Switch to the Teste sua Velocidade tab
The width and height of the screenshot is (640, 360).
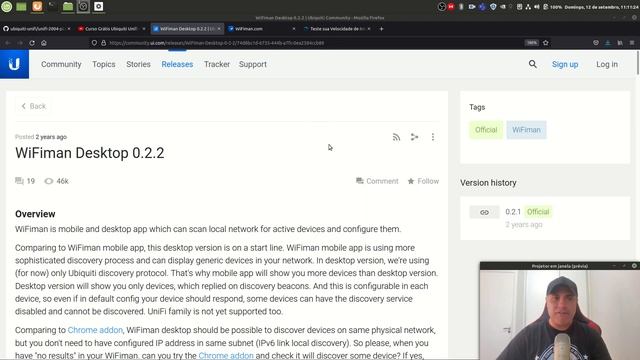337,29
